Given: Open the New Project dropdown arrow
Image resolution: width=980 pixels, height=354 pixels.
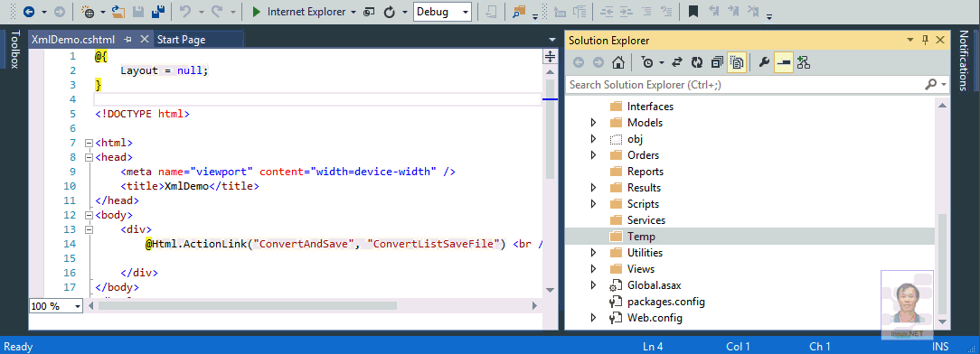Looking at the screenshot, I should (x=102, y=13).
